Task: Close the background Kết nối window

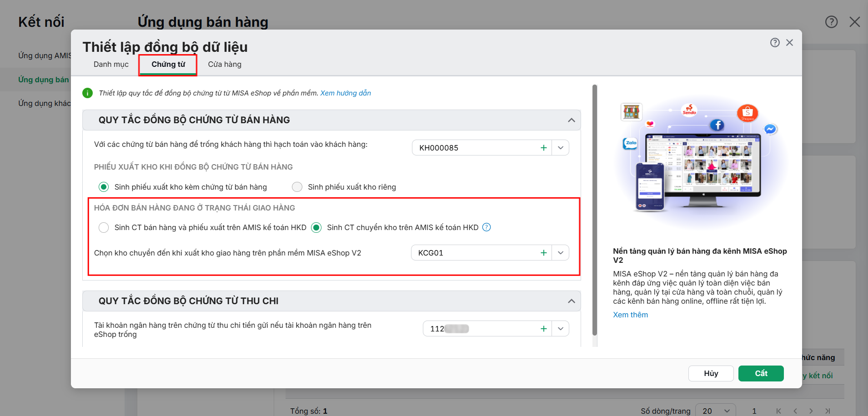Action: (x=854, y=22)
